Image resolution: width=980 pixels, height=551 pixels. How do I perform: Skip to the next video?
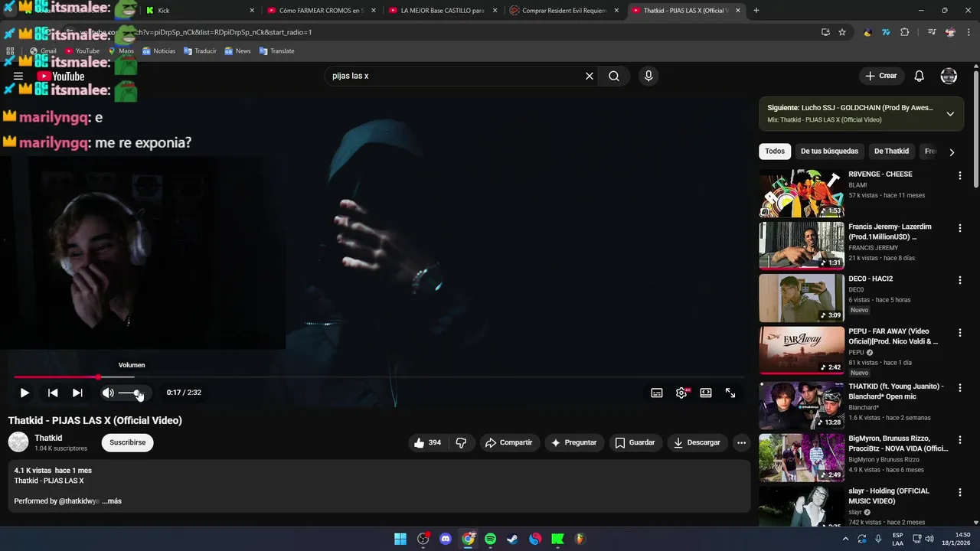tap(77, 393)
